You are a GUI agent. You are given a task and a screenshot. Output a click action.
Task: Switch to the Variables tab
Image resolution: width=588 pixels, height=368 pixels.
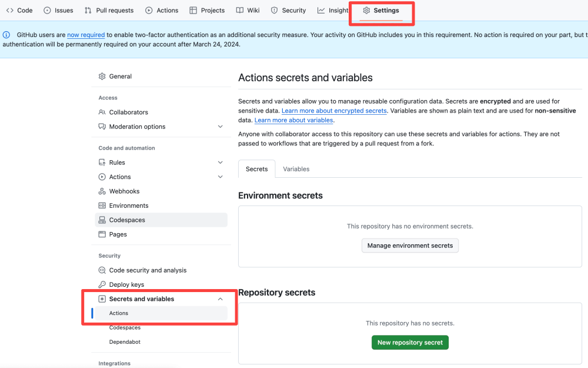click(296, 169)
